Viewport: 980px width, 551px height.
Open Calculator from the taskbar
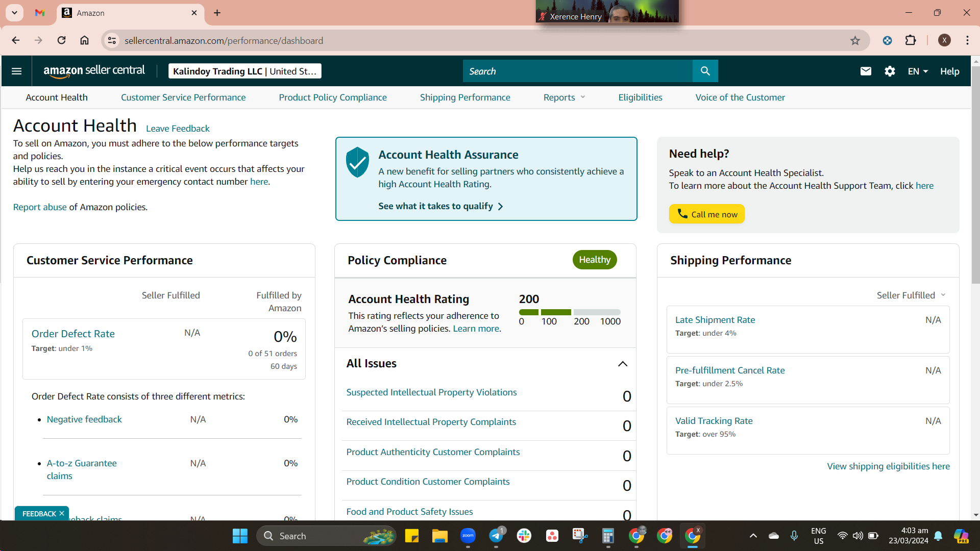608,536
